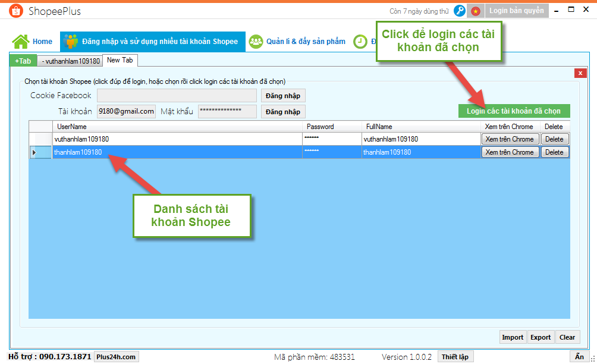Open the Plus24h.com link
Viewport: 597px width, 364px height.
pyautogui.click(x=116, y=357)
